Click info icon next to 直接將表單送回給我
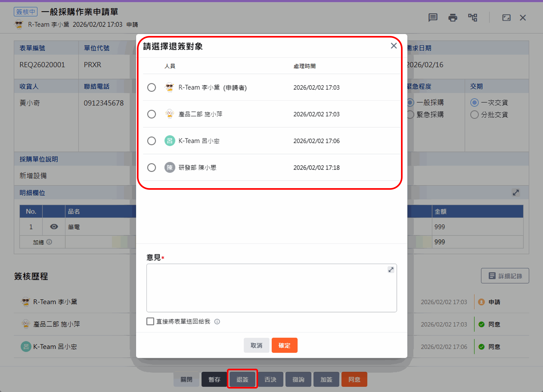The width and height of the screenshot is (543, 392). pyautogui.click(x=217, y=321)
